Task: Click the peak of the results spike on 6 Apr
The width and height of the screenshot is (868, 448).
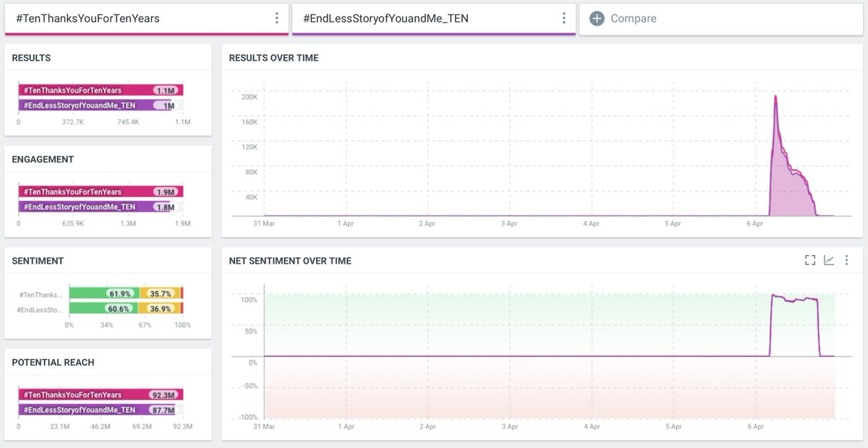Action: (x=775, y=96)
